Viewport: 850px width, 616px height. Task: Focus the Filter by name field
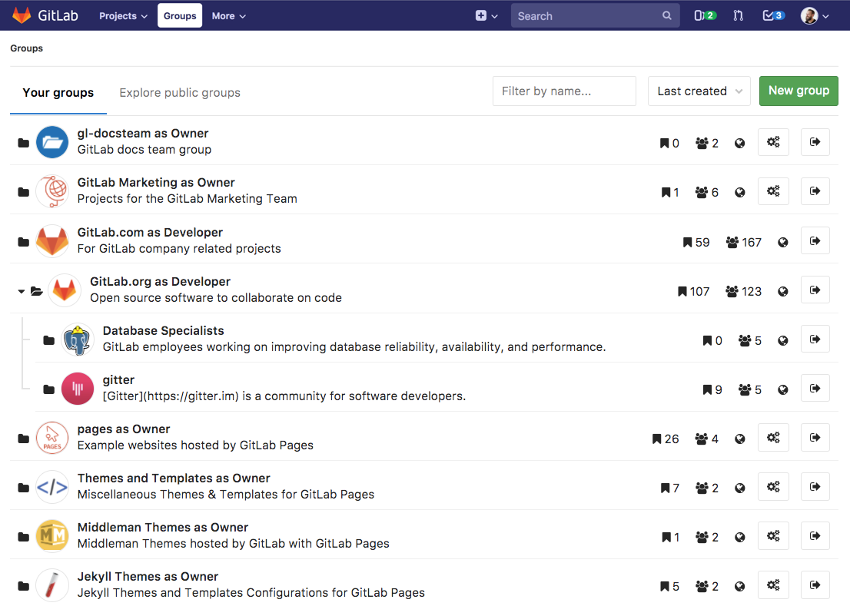(564, 91)
